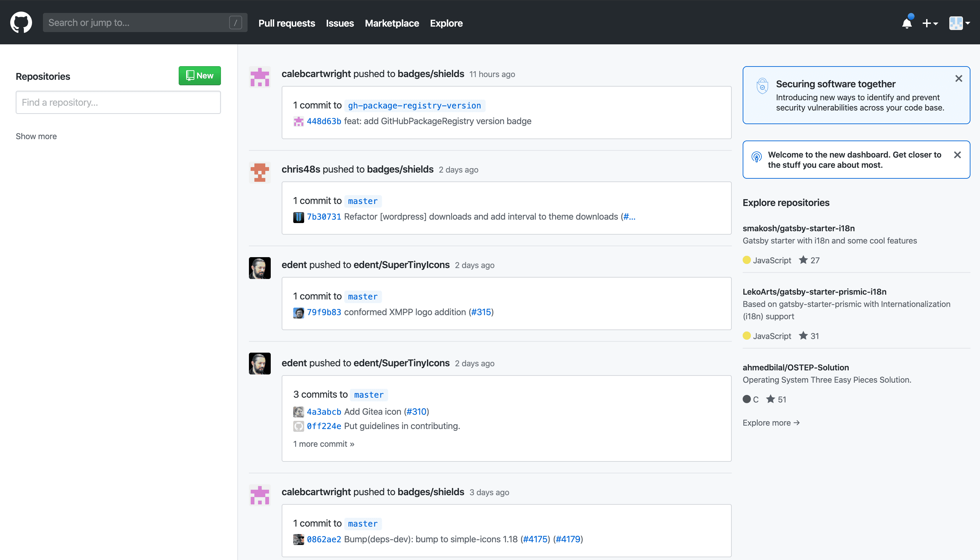
Task: Click the yellow JavaScript language dot for LekoArts repo
Action: [x=747, y=336]
